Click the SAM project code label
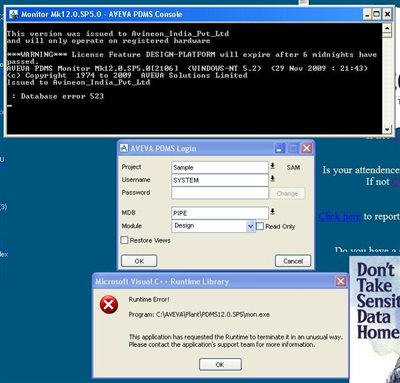This screenshot has width=400, height=383. [293, 167]
